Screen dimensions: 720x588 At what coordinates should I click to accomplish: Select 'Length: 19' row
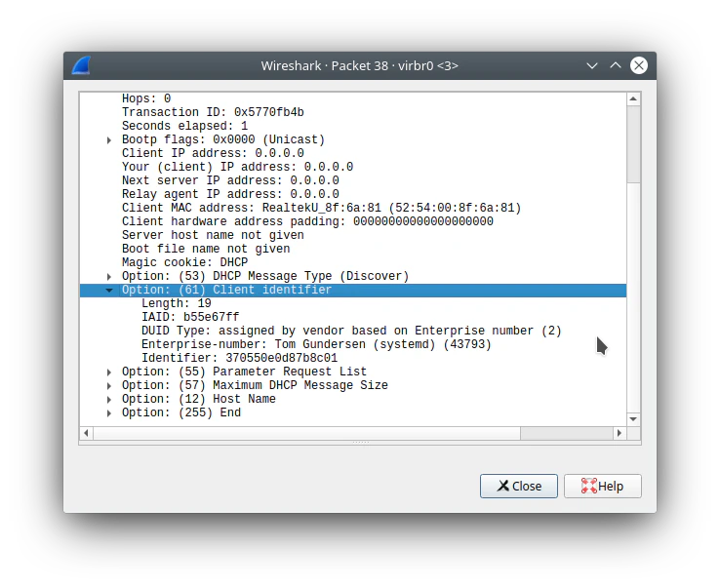click(353, 303)
